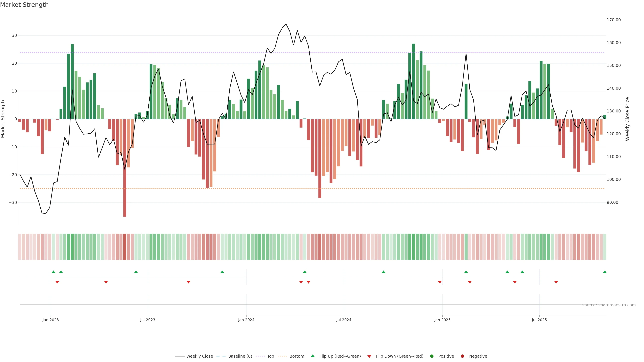This screenshot has height=362, width=644.
Task: Click the 170.00 right-axis price label
Action: point(613,20)
